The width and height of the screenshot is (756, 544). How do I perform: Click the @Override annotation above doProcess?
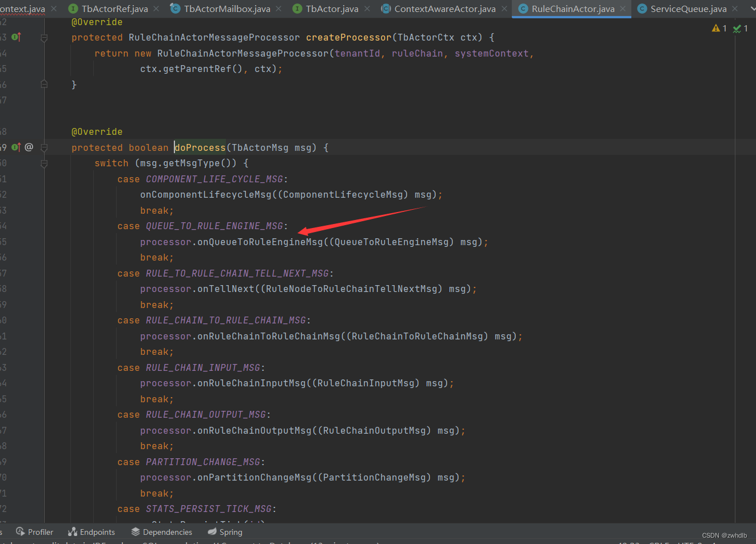[x=97, y=132]
